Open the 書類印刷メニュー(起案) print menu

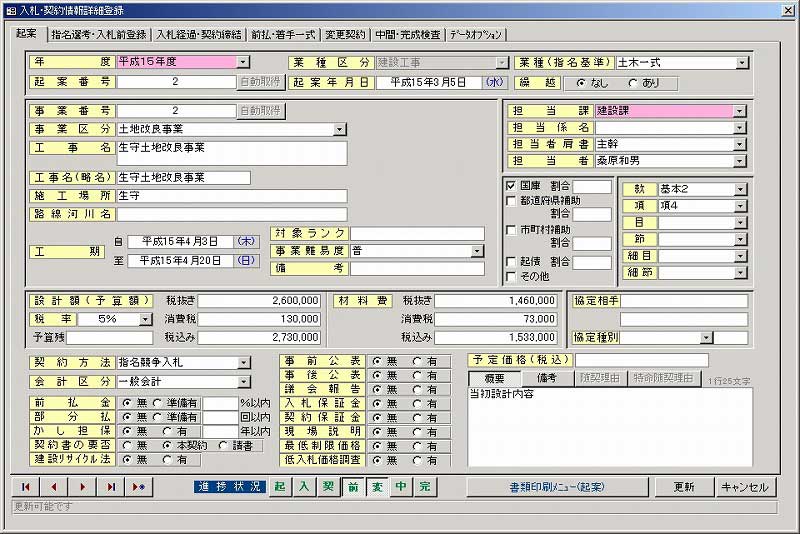point(558,487)
